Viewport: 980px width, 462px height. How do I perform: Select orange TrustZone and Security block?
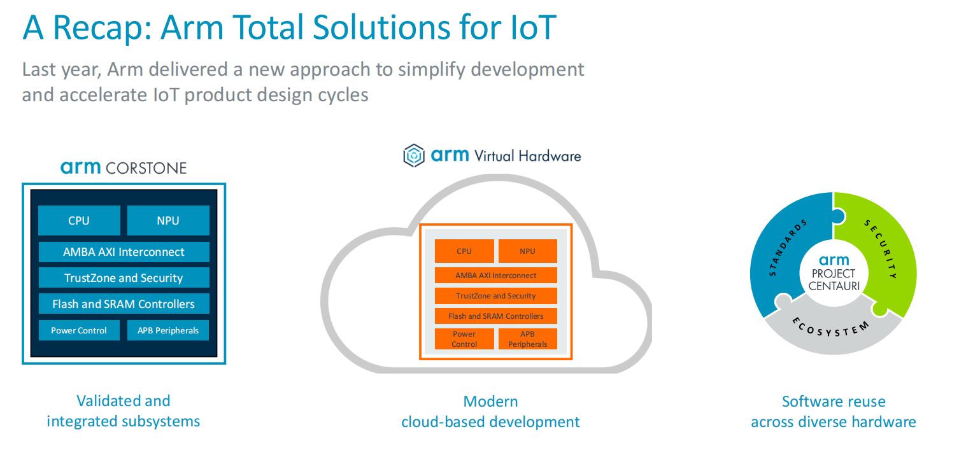[496, 296]
